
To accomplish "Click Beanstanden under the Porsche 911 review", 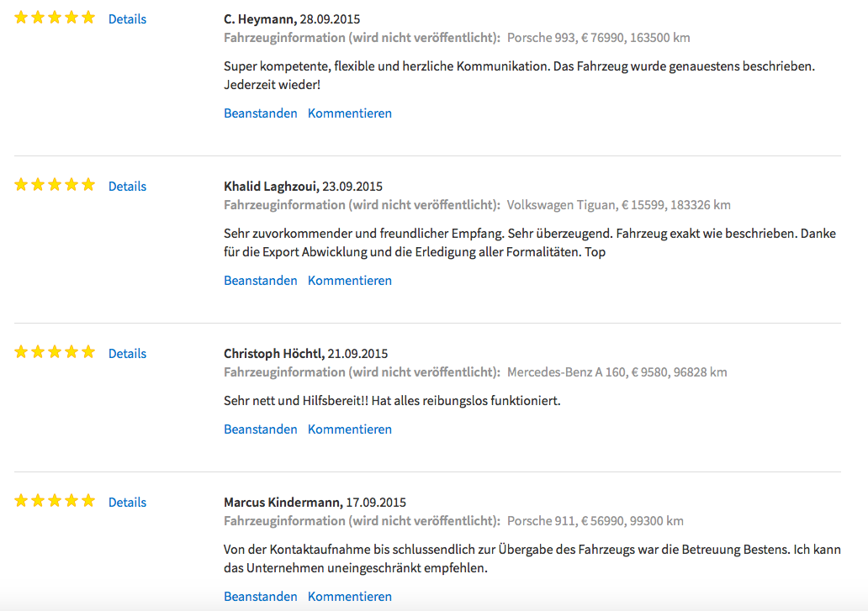I will click(260, 596).
